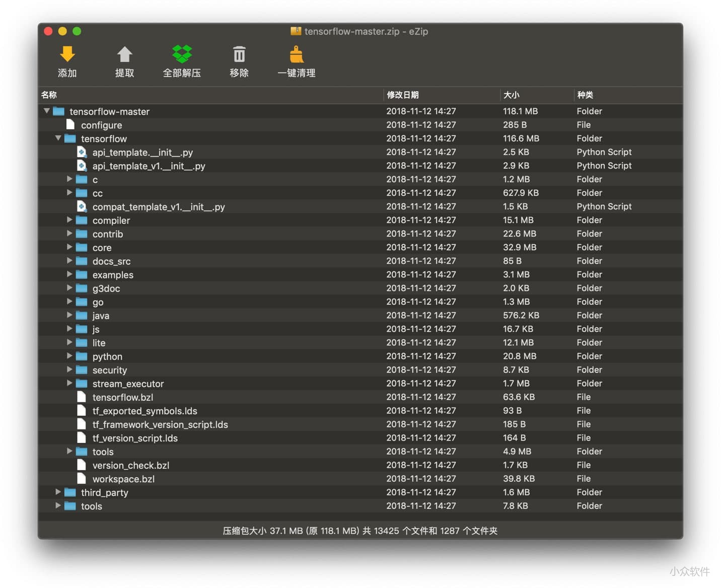The height and width of the screenshot is (588, 721).
Task: Expand the third_party folder
Action: [58, 492]
